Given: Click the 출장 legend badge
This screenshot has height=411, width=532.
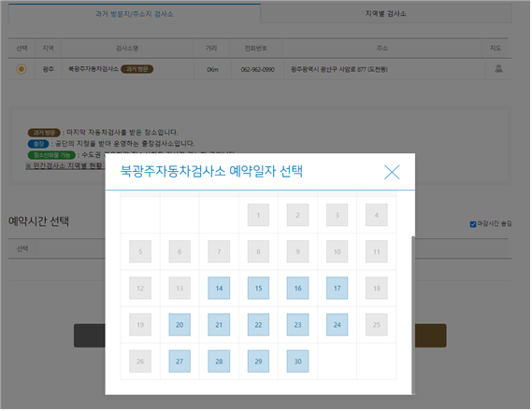Looking at the screenshot, I should pos(38,145).
